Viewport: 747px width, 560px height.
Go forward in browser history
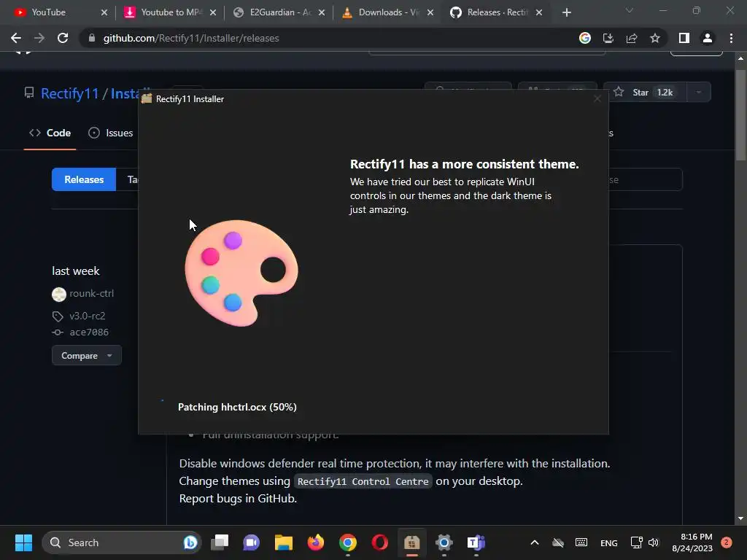pyautogui.click(x=39, y=38)
